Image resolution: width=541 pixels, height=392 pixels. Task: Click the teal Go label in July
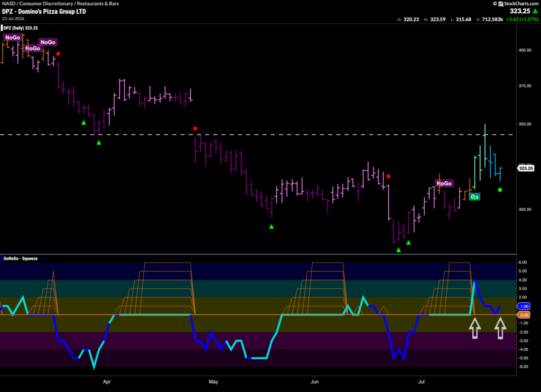474,197
